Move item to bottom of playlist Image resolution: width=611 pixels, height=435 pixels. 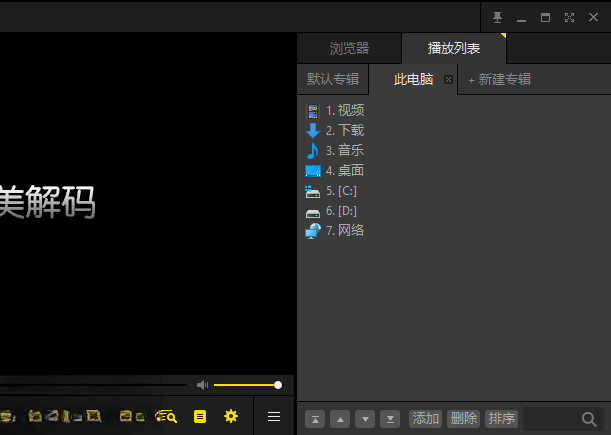point(390,419)
